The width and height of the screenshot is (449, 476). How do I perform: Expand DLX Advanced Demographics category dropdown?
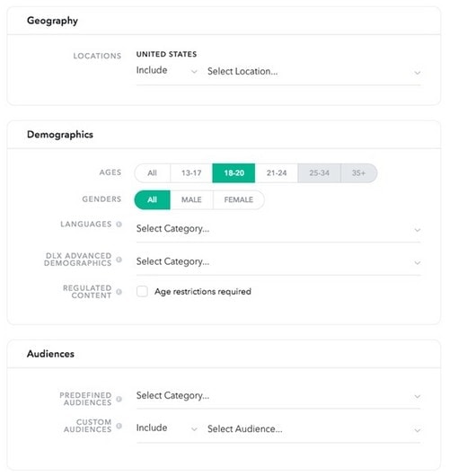coord(278,261)
